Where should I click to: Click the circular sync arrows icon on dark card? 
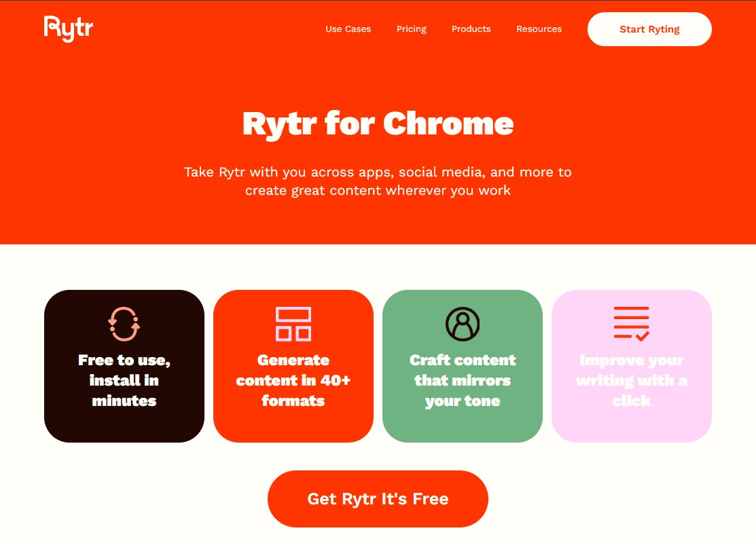[x=124, y=324]
